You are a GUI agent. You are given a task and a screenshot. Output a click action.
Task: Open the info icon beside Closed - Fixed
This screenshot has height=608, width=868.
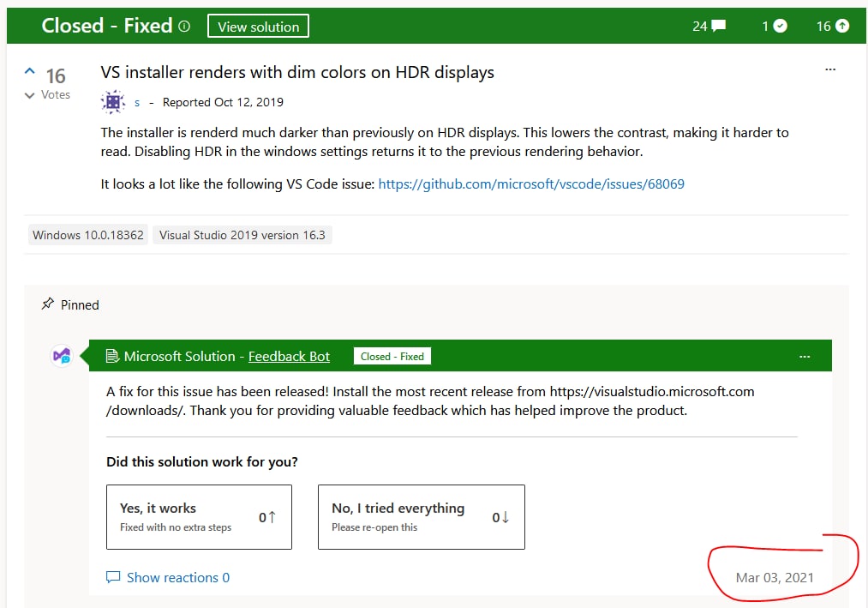(184, 26)
